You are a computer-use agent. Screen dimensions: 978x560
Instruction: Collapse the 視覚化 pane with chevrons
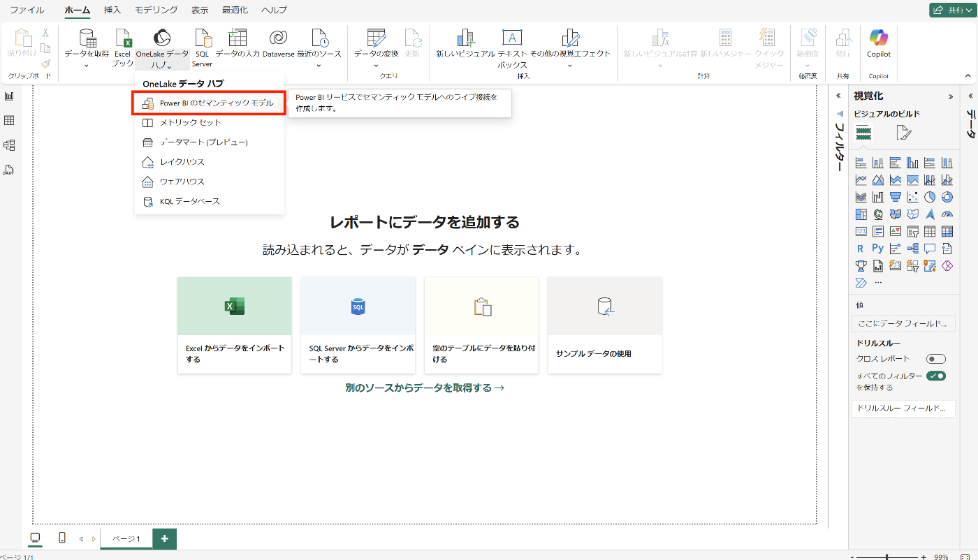coord(950,96)
